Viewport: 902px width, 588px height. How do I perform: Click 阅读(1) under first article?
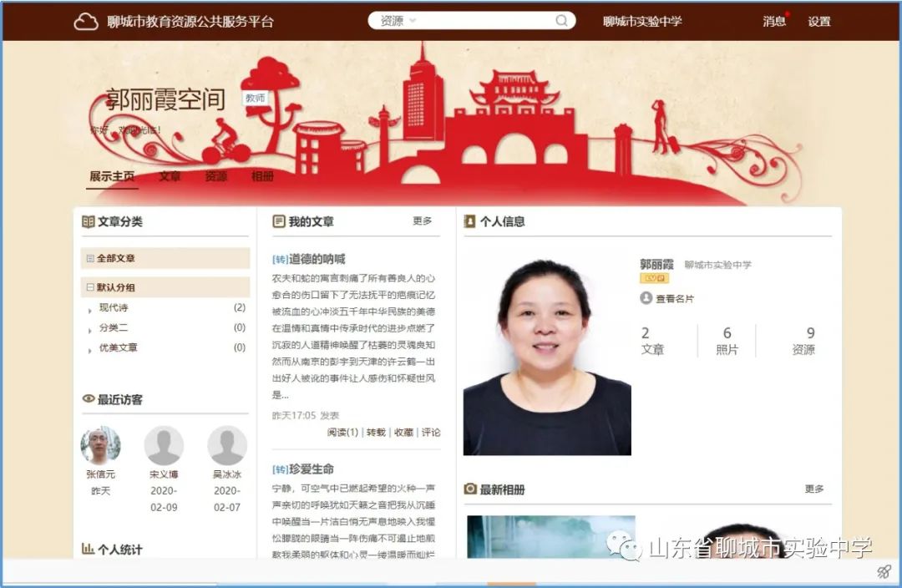[343, 432]
